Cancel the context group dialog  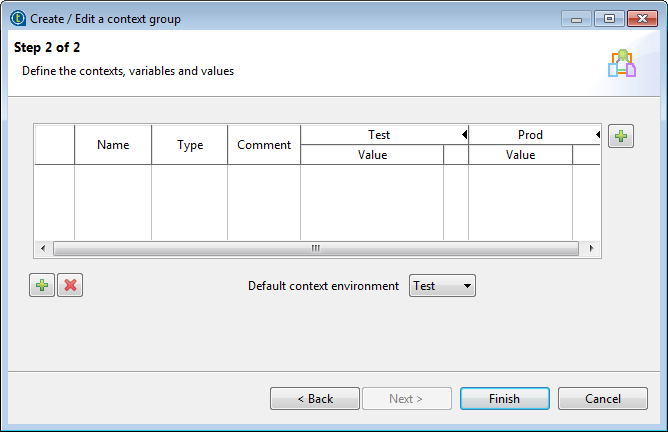pos(603,399)
